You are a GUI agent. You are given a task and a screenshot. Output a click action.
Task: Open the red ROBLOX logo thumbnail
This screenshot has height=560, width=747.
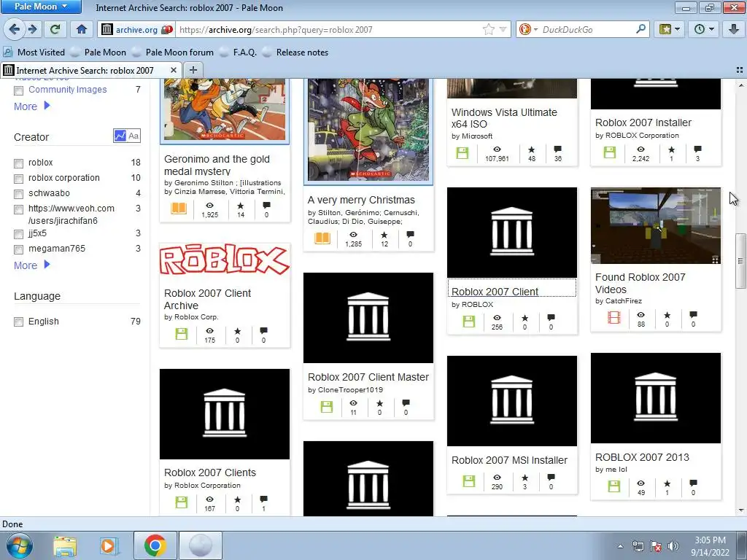(225, 260)
